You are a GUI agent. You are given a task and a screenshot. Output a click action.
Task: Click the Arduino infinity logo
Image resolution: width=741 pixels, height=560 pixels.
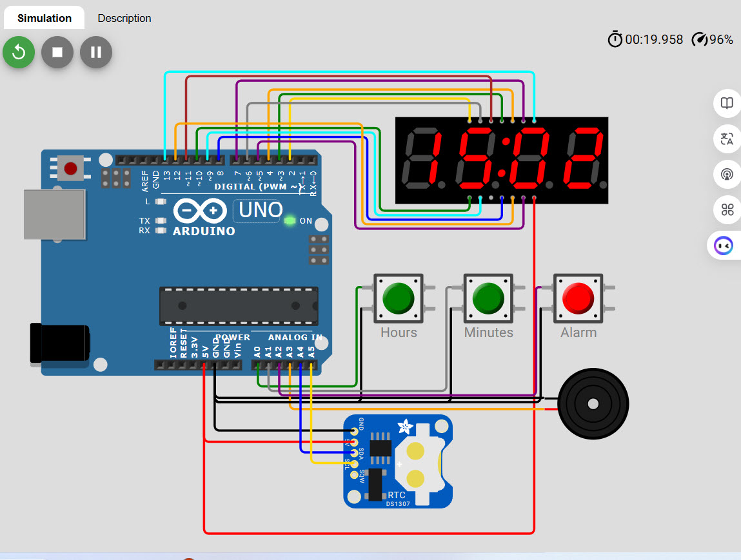[x=201, y=211]
